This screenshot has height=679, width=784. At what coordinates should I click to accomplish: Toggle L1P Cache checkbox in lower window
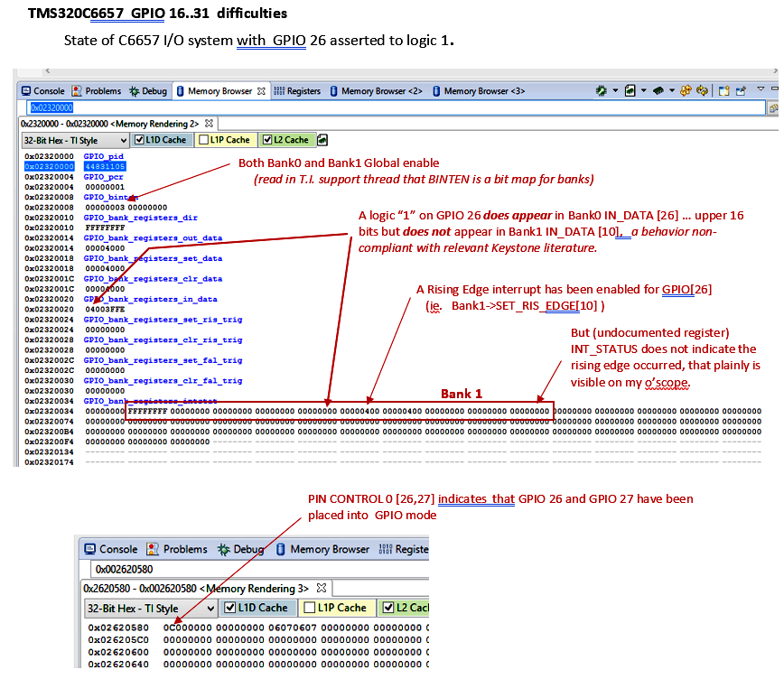(x=310, y=608)
